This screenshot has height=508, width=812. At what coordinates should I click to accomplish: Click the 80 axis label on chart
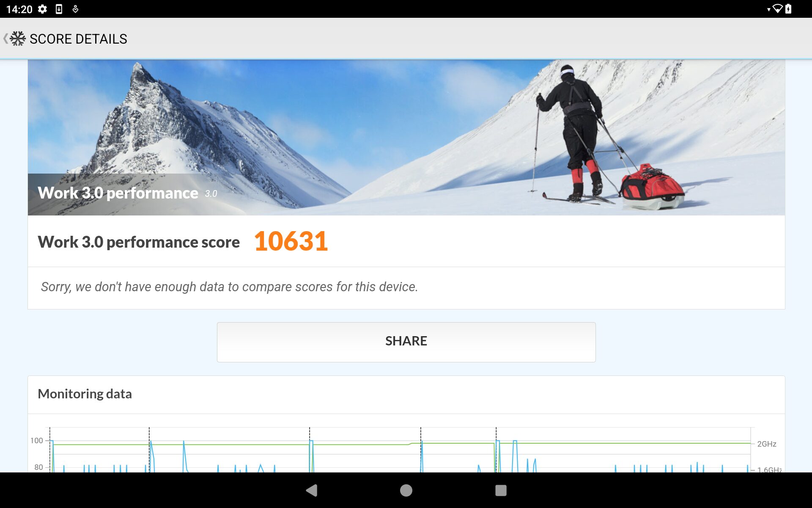point(38,467)
